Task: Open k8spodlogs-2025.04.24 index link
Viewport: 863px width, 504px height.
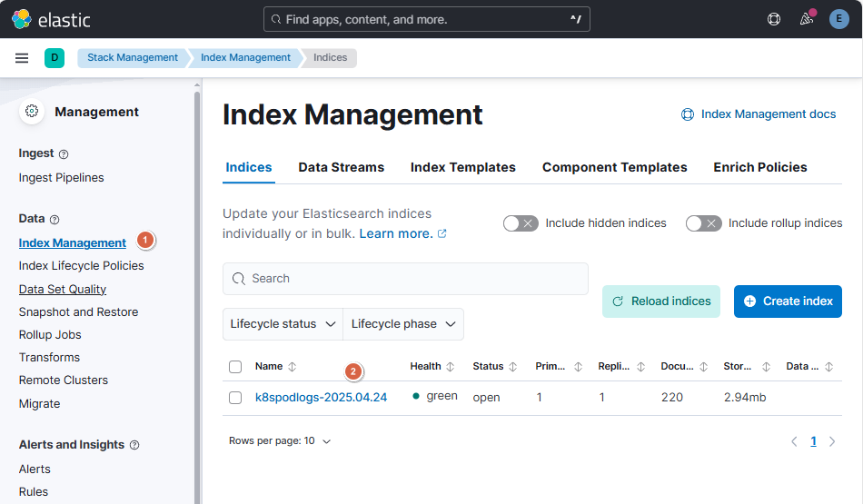Action: pyautogui.click(x=321, y=397)
